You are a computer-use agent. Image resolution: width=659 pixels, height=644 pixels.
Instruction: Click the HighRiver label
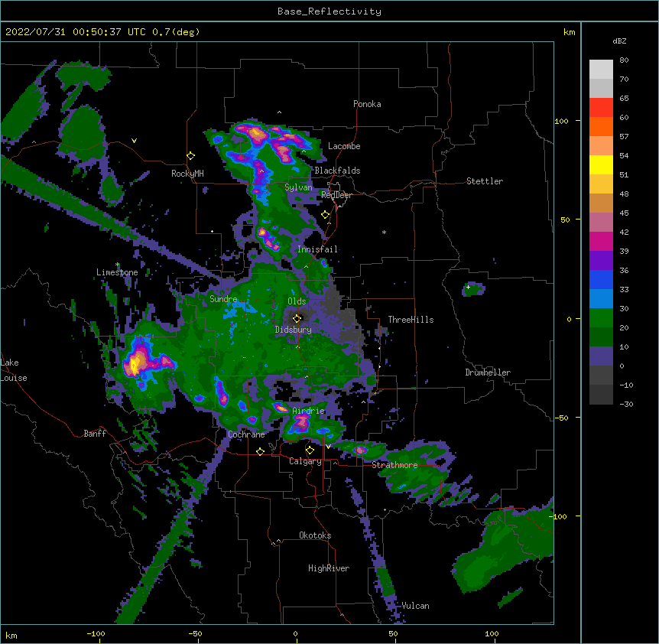point(329,568)
